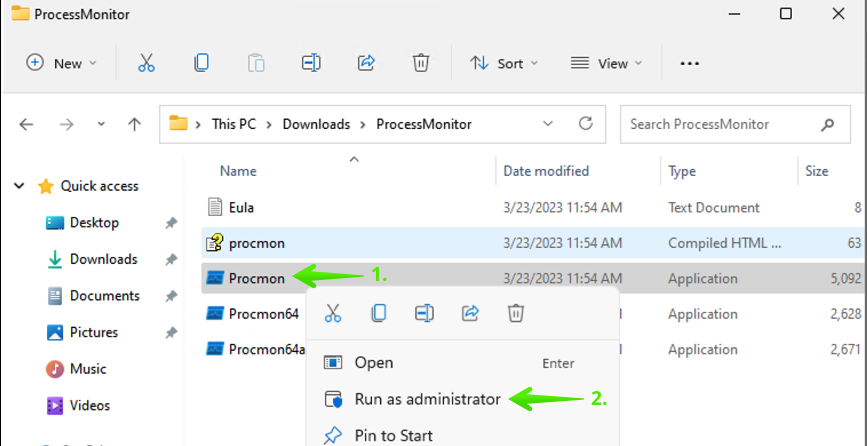Image resolution: width=867 pixels, height=446 pixels.
Task: Click ProcessMonitor in the breadcrumb path
Action: pos(424,124)
